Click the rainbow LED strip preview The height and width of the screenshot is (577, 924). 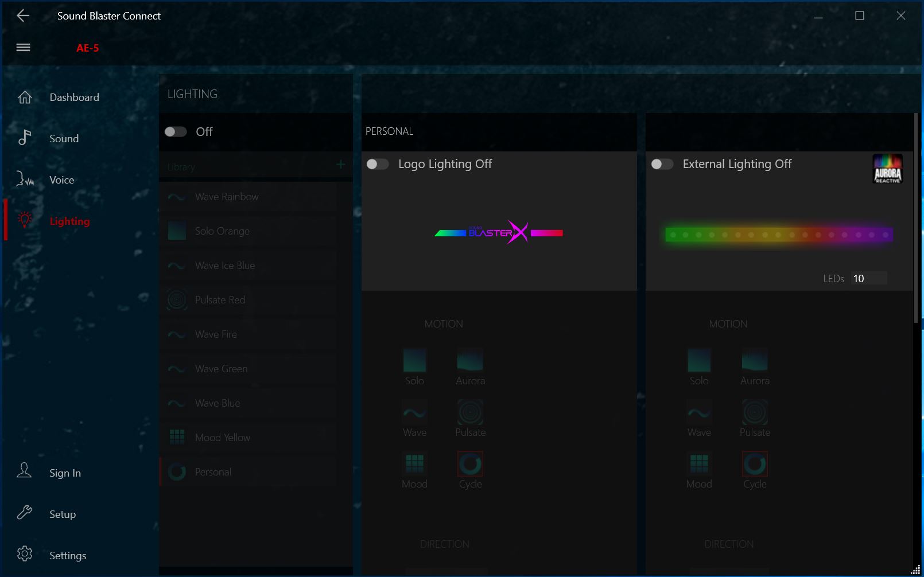coord(779,234)
